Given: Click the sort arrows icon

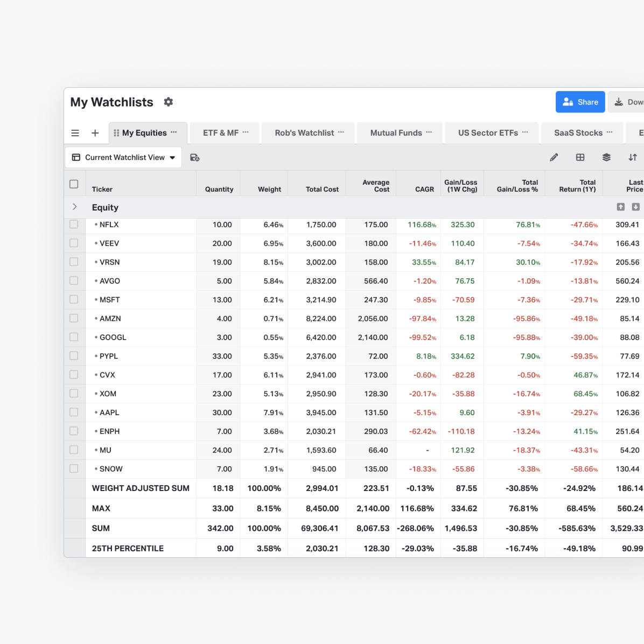Looking at the screenshot, I should click(633, 157).
